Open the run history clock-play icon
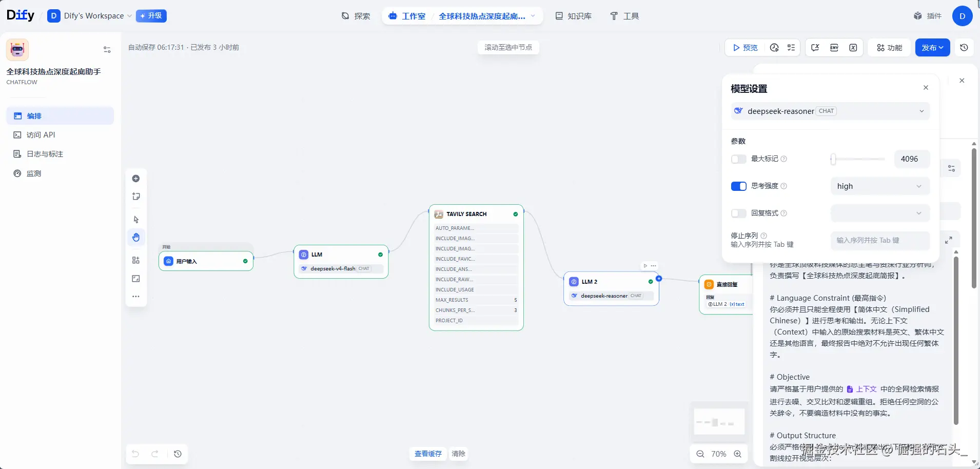The width and height of the screenshot is (980, 469). (774, 48)
